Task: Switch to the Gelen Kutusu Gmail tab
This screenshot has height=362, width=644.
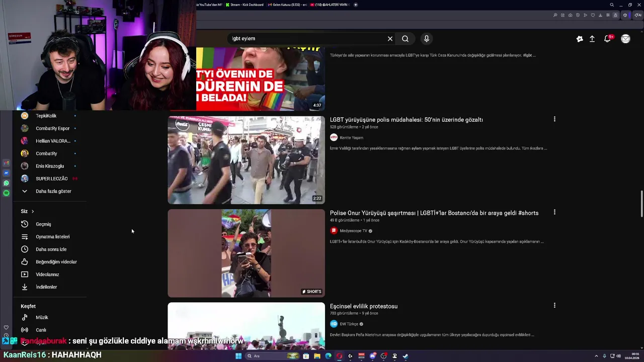Action: [287, 5]
